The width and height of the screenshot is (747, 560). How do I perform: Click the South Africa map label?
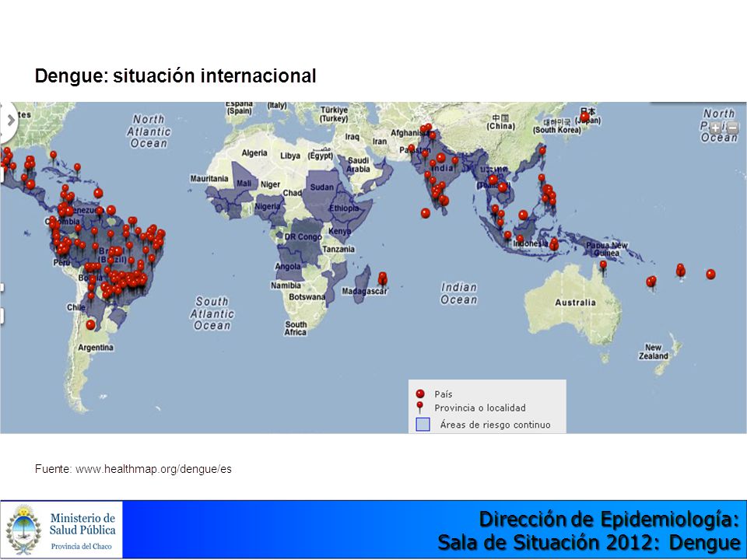tap(296, 328)
